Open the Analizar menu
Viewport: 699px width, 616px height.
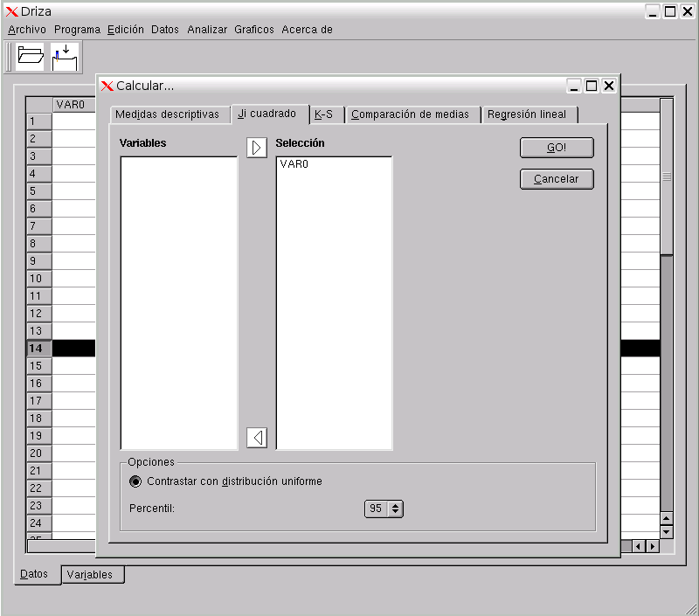click(207, 30)
